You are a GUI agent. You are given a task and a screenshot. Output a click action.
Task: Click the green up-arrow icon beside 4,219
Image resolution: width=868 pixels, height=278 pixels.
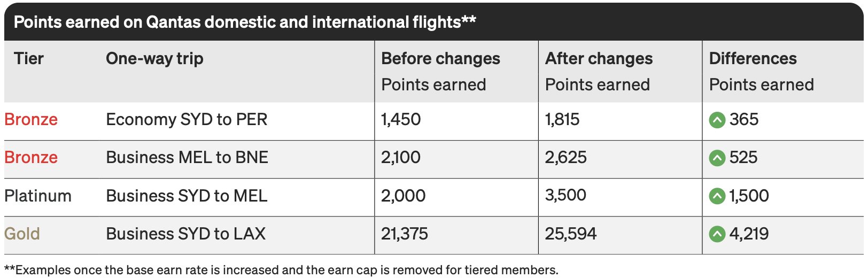point(717,234)
